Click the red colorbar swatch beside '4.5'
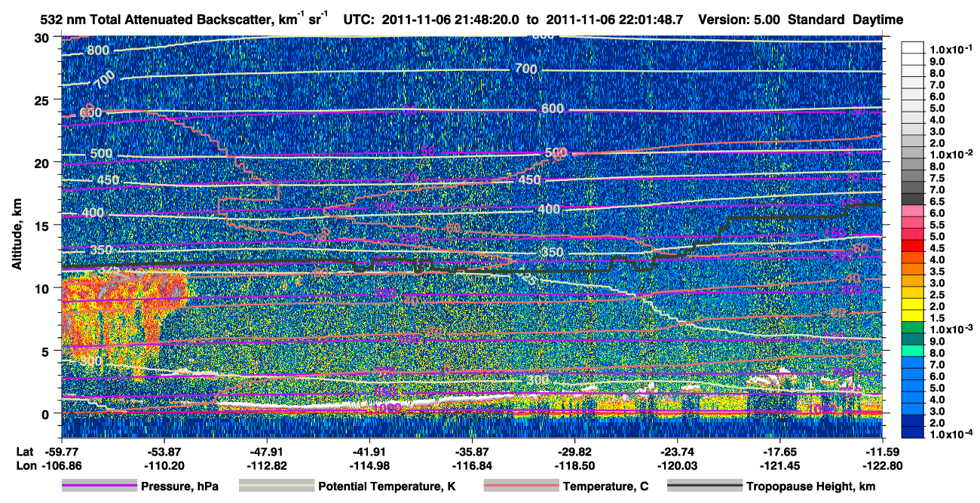Image resolution: width=980 pixels, height=503 pixels. 914,246
